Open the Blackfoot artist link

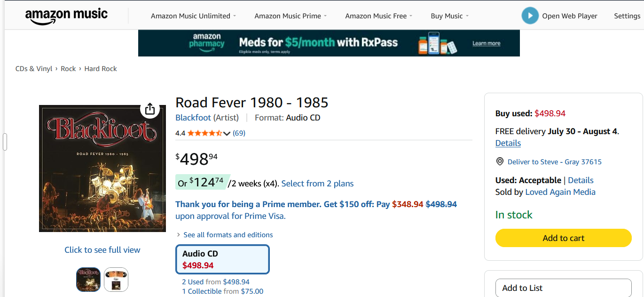coord(193,118)
